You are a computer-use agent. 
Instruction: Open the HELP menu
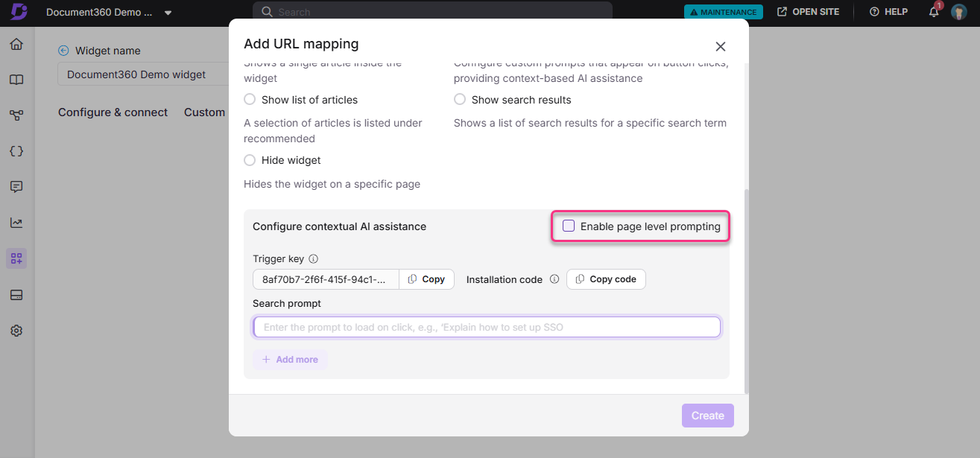pos(888,12)
